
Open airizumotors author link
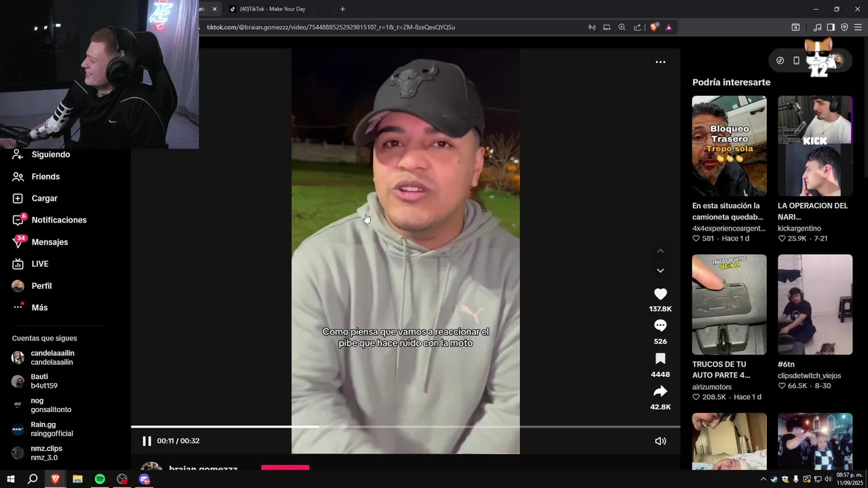(712, 387)
